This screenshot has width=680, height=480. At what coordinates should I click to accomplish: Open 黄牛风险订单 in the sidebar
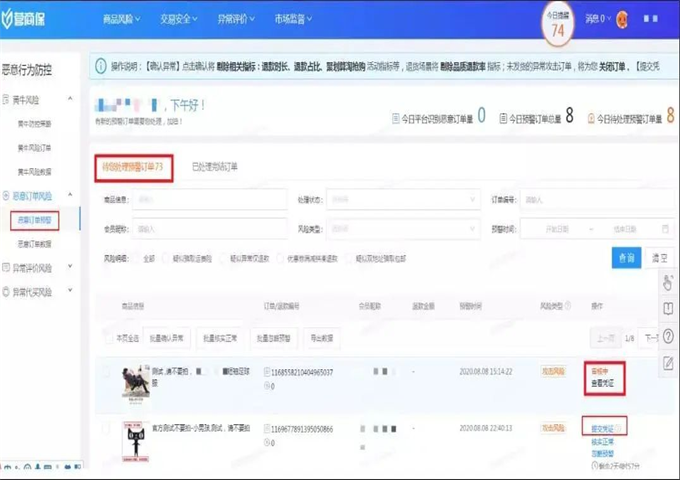point(34,148)
